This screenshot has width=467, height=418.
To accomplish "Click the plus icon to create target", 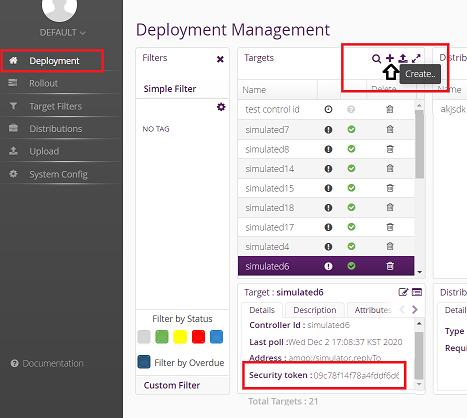I will [x=390, y=58].
